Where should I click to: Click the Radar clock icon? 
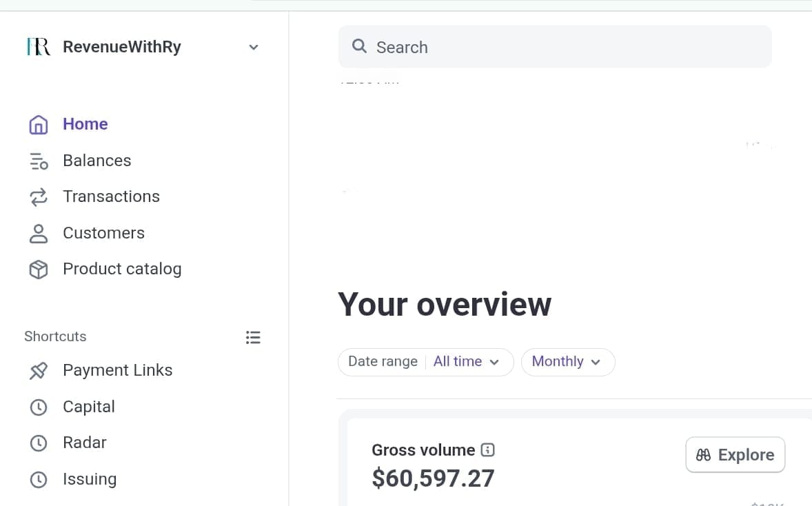click(39, 443)
